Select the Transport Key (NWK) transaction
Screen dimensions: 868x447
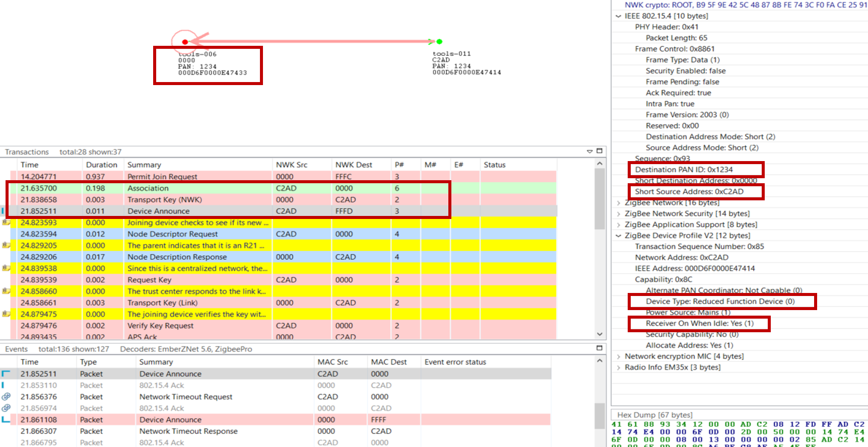tap(164, 200)
